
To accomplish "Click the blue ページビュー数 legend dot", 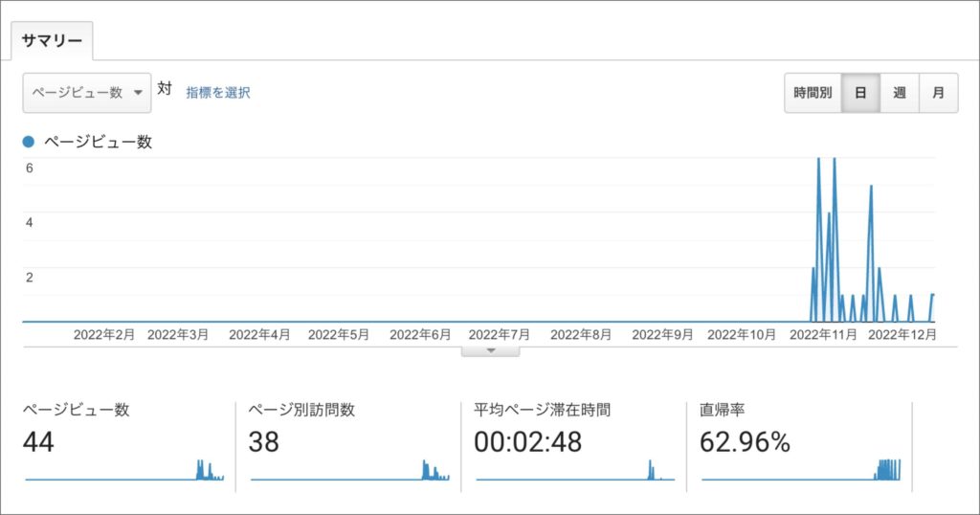I will pyautogui.click(x=29, y=142).
